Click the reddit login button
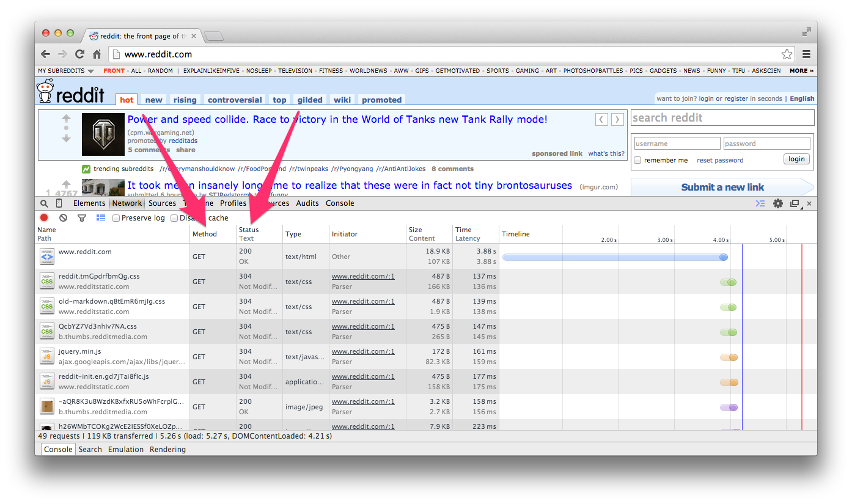 click(796, 159)
